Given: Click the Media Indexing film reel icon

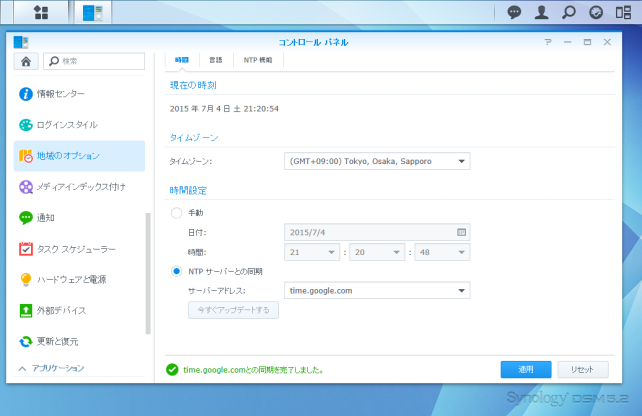Looking at the screenshot, I should (26, 187).
